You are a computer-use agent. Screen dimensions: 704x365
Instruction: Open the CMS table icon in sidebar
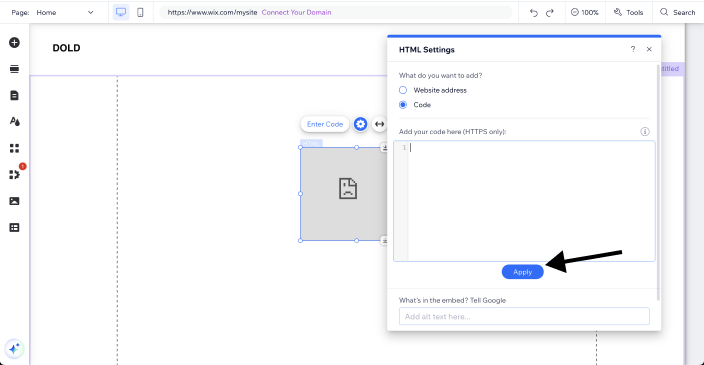point(14,228)
